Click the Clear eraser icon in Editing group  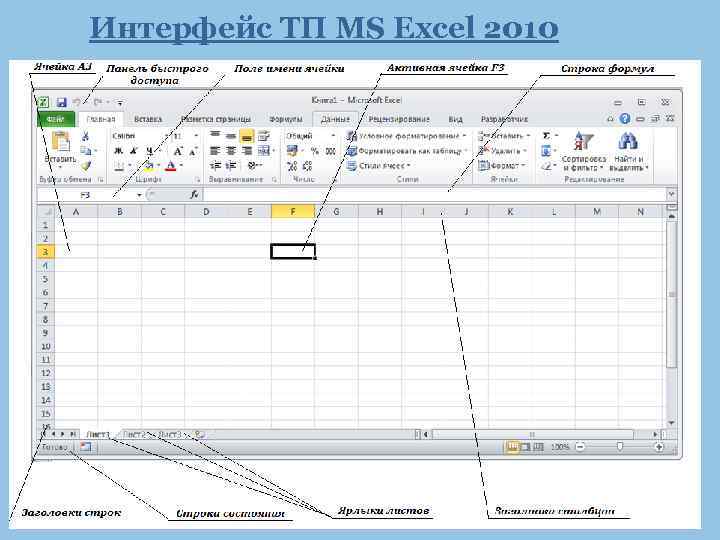(546, 166)
